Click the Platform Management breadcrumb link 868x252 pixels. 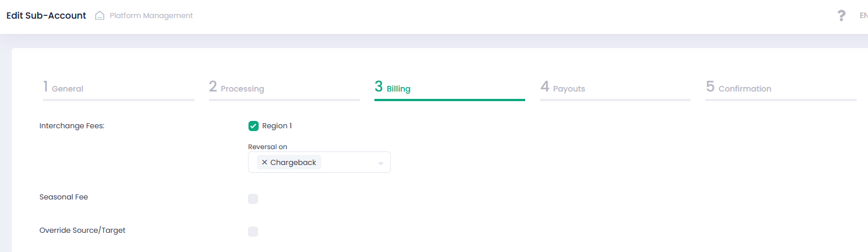pos(151,16)
